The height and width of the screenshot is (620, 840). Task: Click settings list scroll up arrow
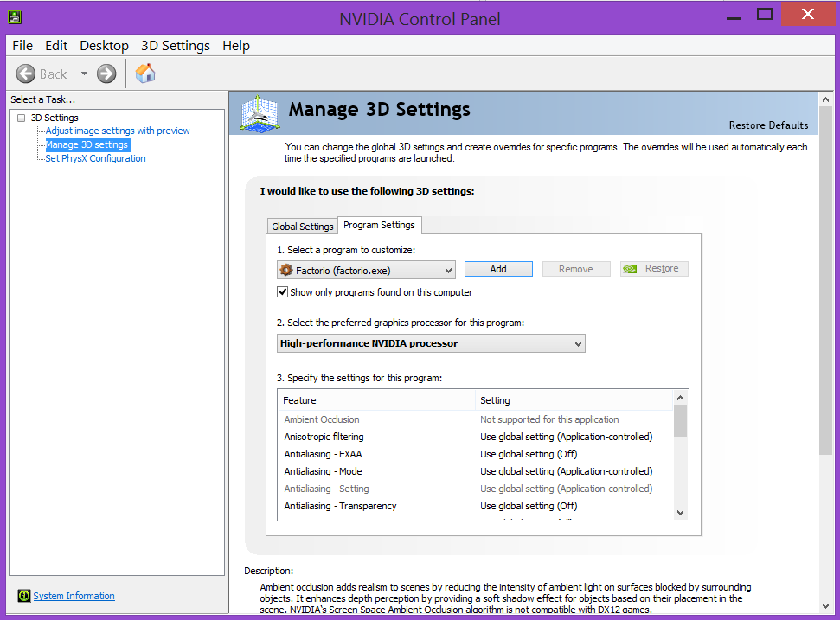pyautogui.click(x=680, y=398)
